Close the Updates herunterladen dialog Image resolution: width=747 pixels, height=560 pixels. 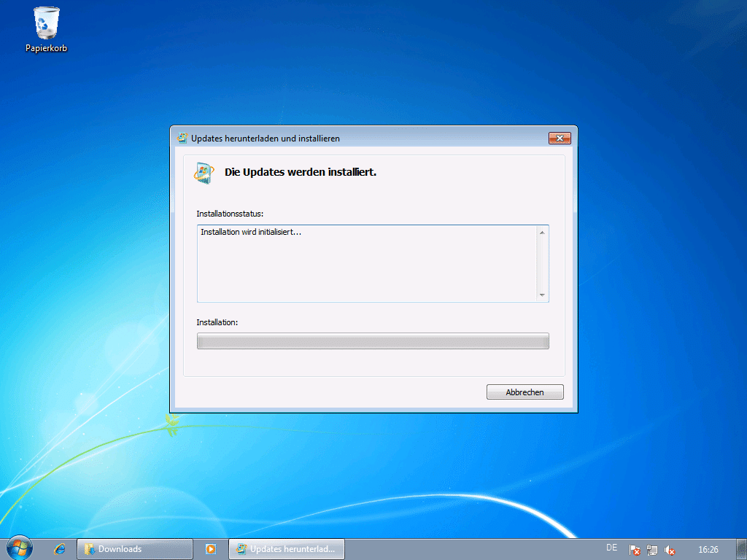point(560,138)
